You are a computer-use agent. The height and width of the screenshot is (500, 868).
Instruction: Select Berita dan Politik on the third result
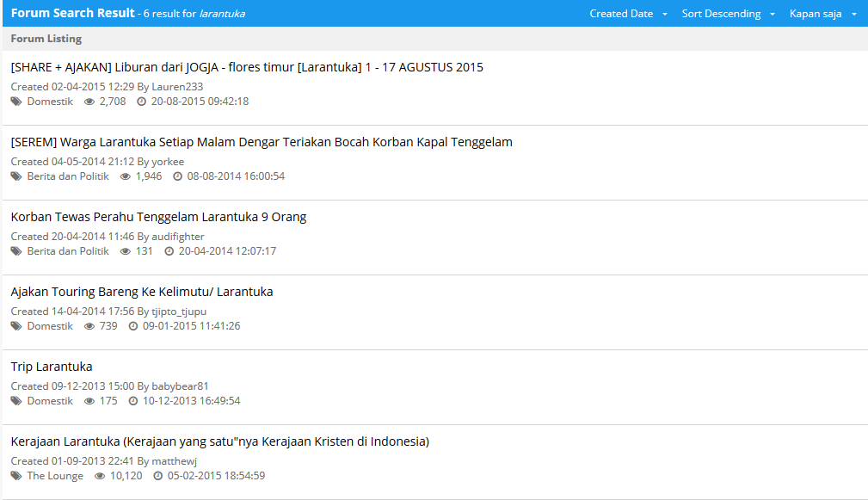pyautogui.click(x=67, y=250)
